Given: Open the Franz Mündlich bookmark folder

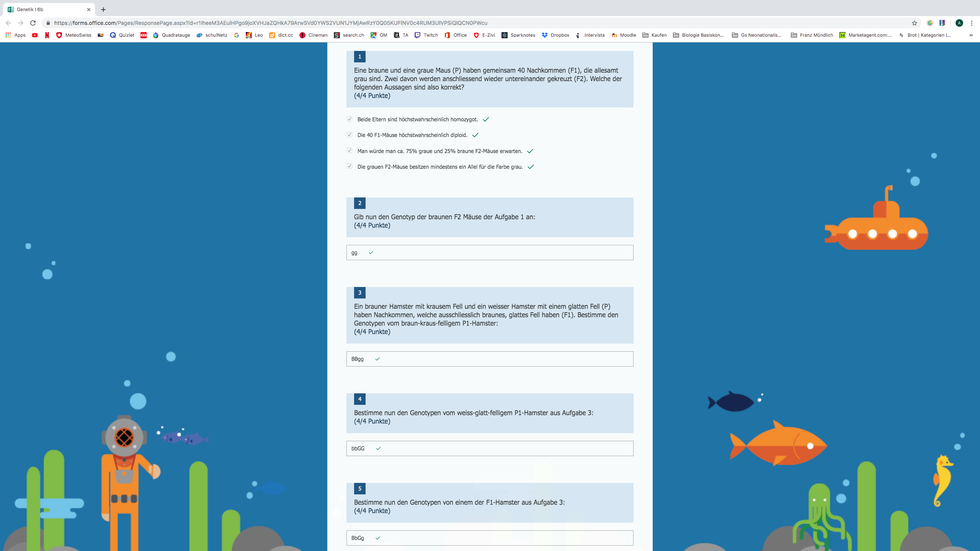Looking at the screenshot, I should 812,35.
